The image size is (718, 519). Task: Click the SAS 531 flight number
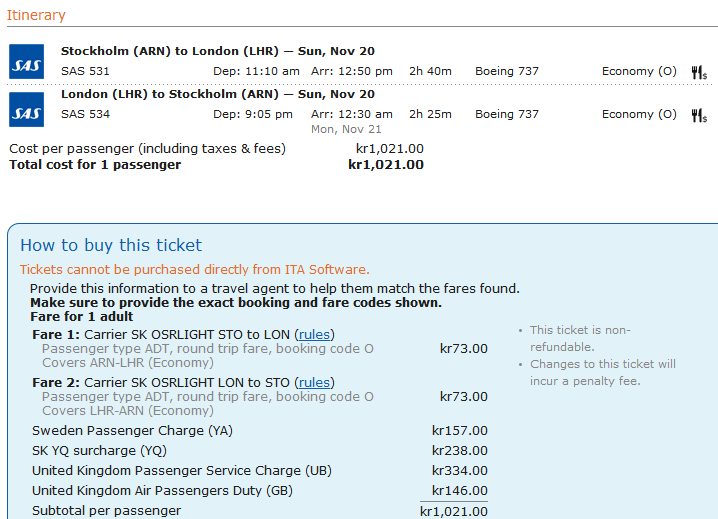[x=85, y=71]
